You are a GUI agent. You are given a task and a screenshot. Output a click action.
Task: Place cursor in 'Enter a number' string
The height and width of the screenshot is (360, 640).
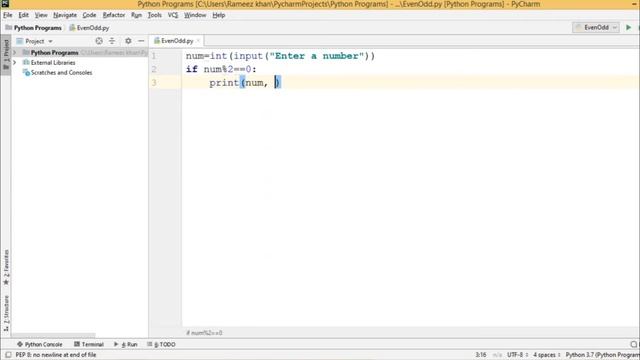(x=316, y=56)
